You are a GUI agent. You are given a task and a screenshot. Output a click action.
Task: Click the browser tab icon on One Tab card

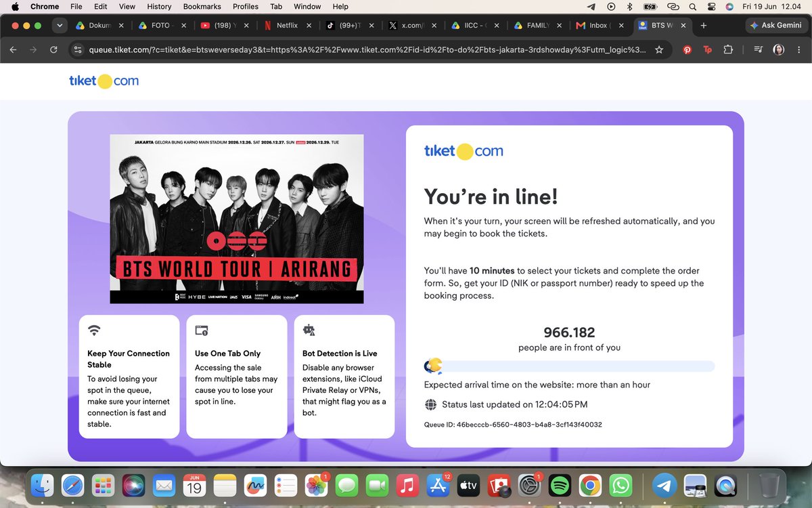pyautogui.click(x=202, y=331)
